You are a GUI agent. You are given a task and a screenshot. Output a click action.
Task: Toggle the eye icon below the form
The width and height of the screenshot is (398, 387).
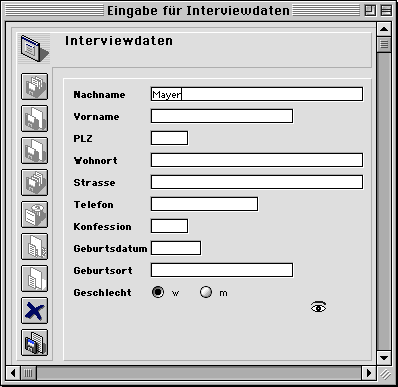[x=319, y=307]
